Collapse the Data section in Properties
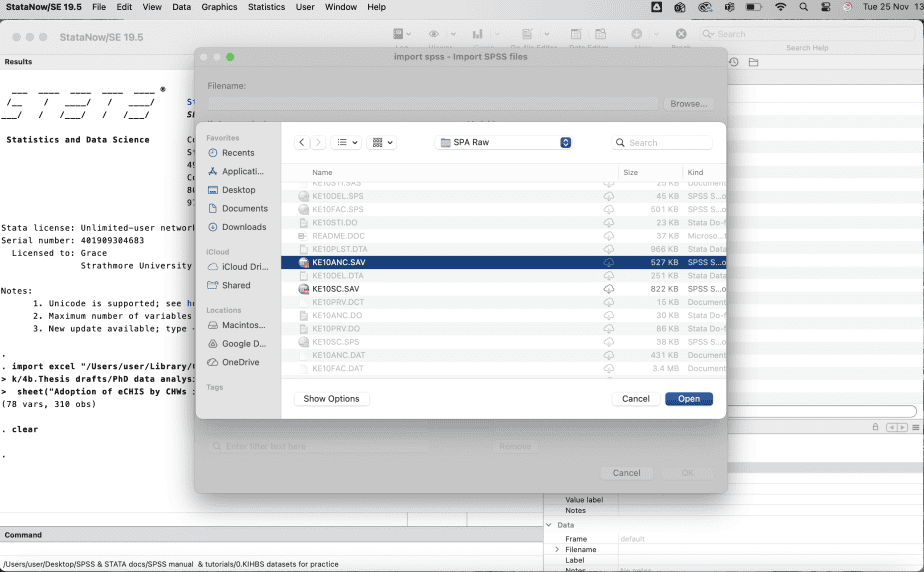The width and height of the screenshot is (924, 572). pyautogui.click(x=548, y=524)
